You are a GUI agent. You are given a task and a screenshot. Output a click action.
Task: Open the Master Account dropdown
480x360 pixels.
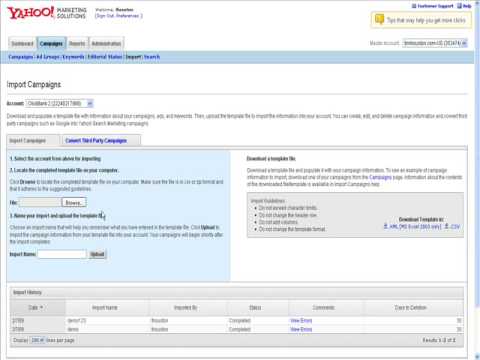(435, 43)
